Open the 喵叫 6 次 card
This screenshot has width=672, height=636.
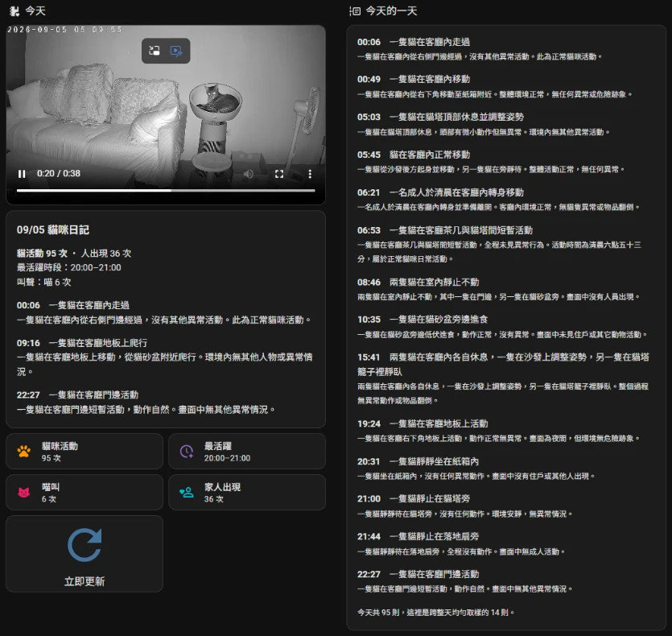pos(85,493)
